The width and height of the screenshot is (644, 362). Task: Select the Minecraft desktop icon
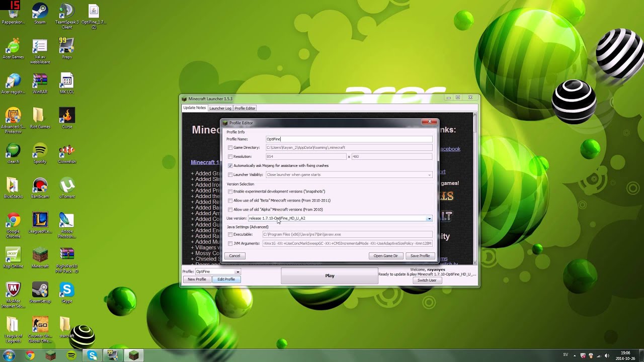[40, 257]
